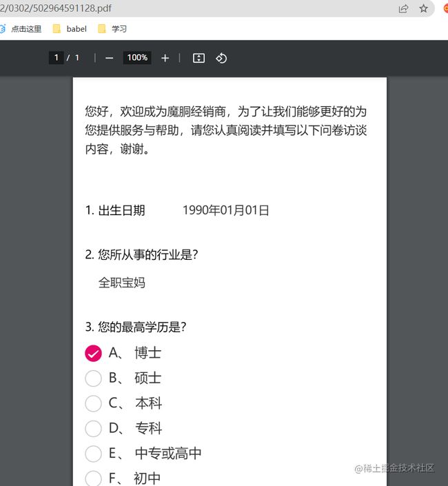Open the babel bookmarks folder
The image size is (448, 486).
tap(70, 29)
